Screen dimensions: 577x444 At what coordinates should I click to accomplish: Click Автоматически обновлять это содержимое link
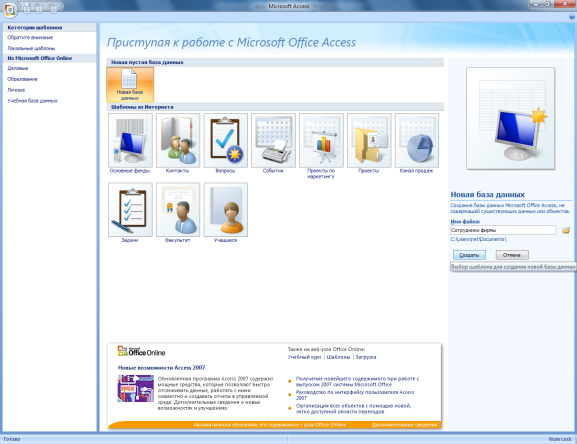click(270, 425)
